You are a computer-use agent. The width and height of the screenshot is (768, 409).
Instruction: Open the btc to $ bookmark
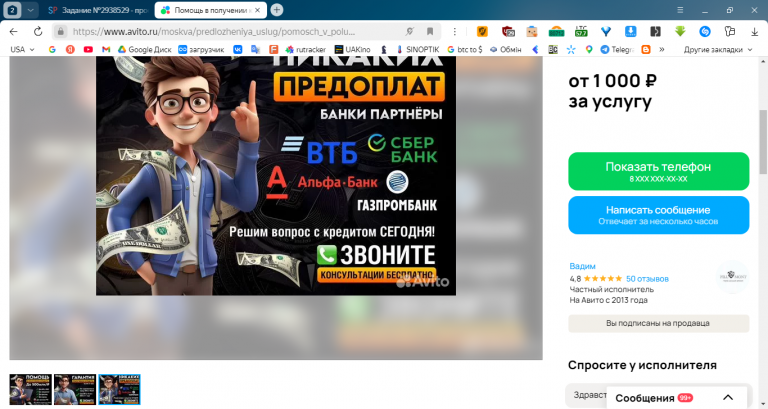465,49
